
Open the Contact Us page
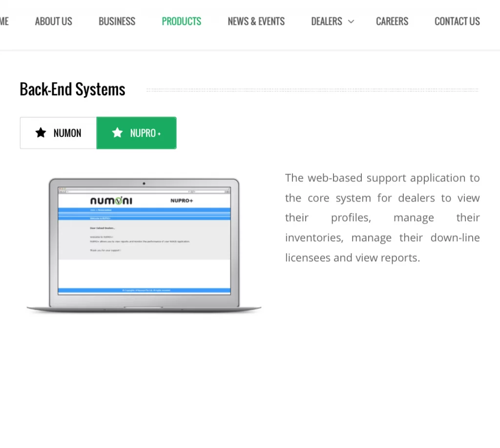pos(457,21)
